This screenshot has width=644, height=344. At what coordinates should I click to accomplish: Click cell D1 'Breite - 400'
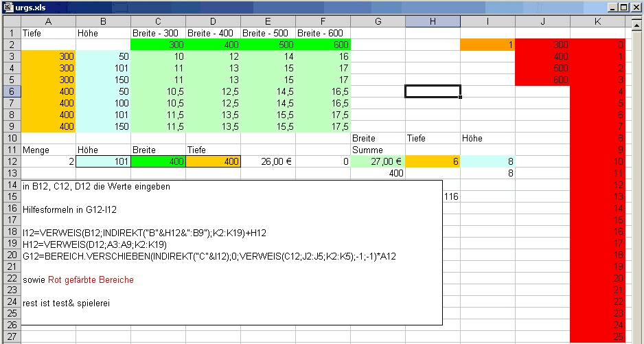213,33
